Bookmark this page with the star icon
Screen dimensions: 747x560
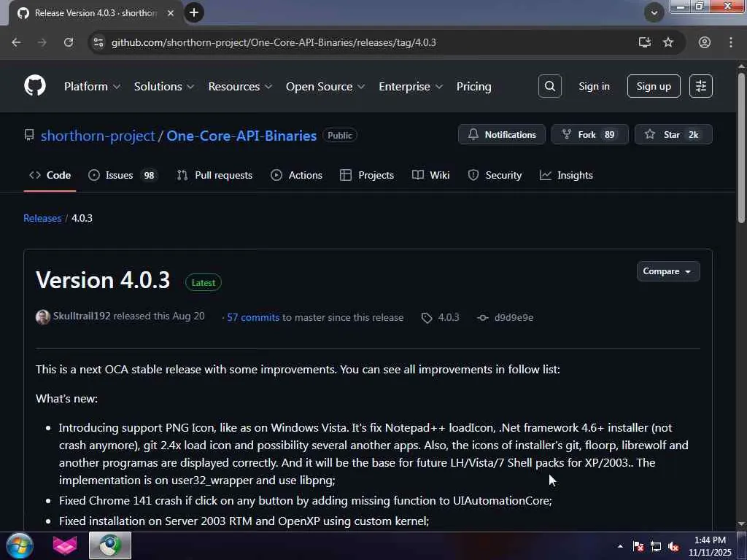click(668, 42)
